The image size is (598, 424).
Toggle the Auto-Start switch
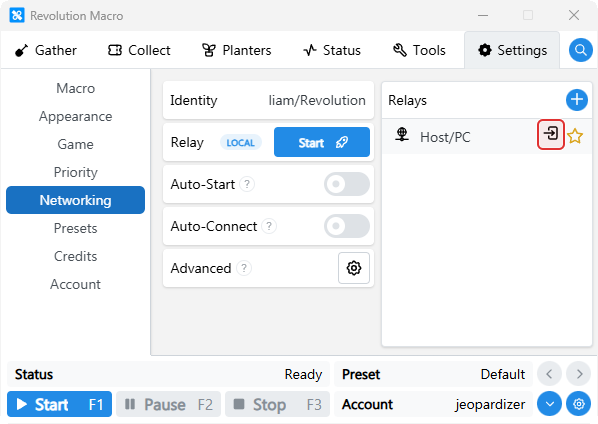(347, 184)
